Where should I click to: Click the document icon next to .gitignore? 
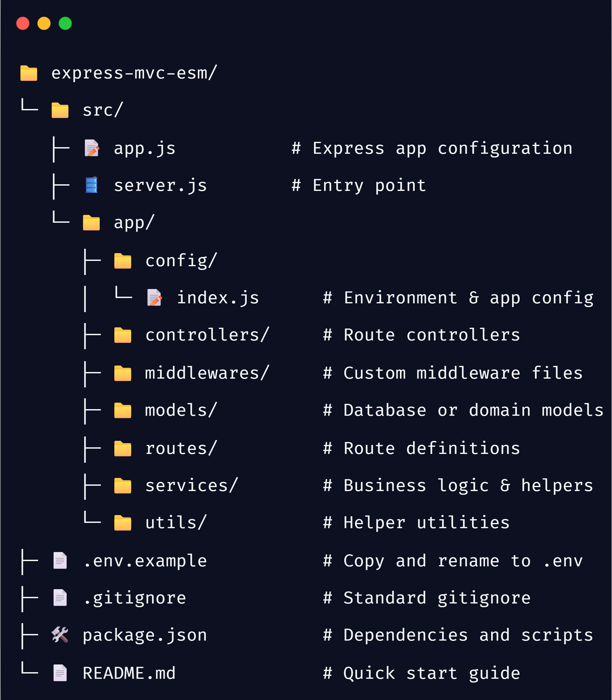coord(60,598)
